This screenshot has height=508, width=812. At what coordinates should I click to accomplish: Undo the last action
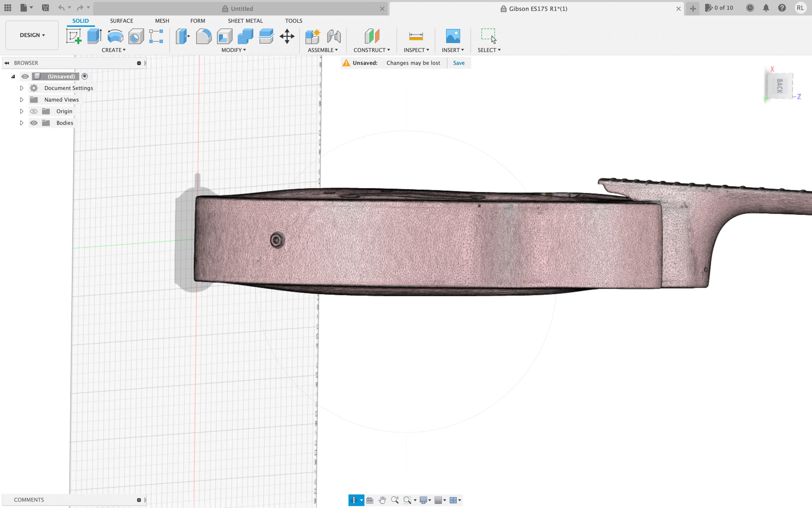click(x=61, y=8)
